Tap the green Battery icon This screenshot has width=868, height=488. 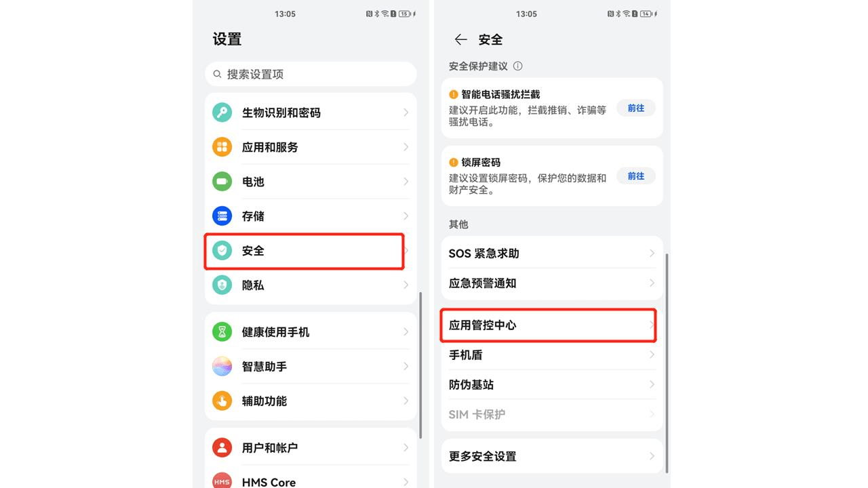[222, 182]
